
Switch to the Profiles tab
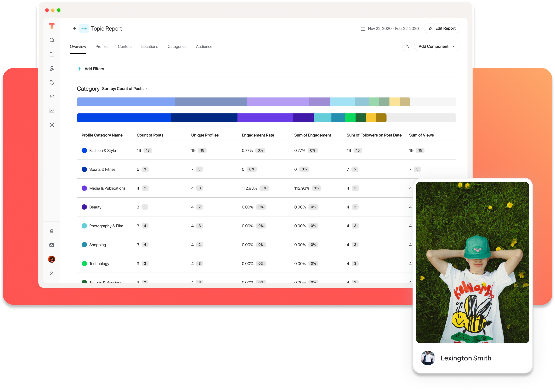101,46
